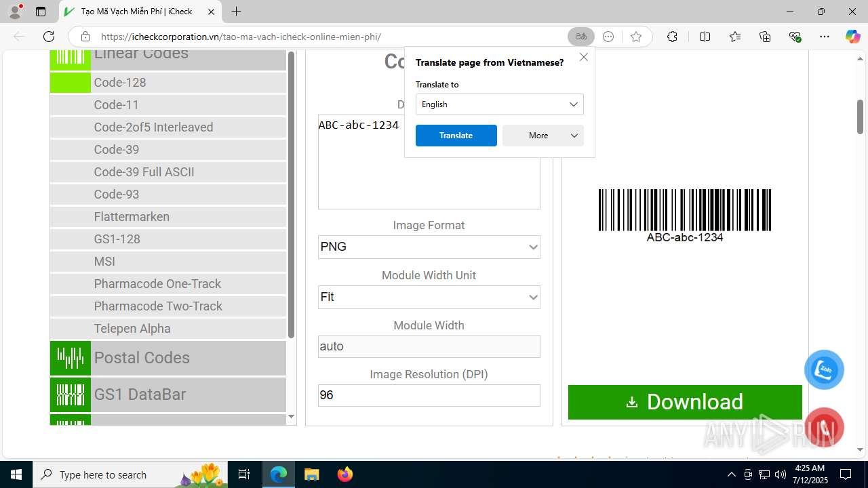
Task: Reload the page with refresh icon
Action: coord(49,37)
